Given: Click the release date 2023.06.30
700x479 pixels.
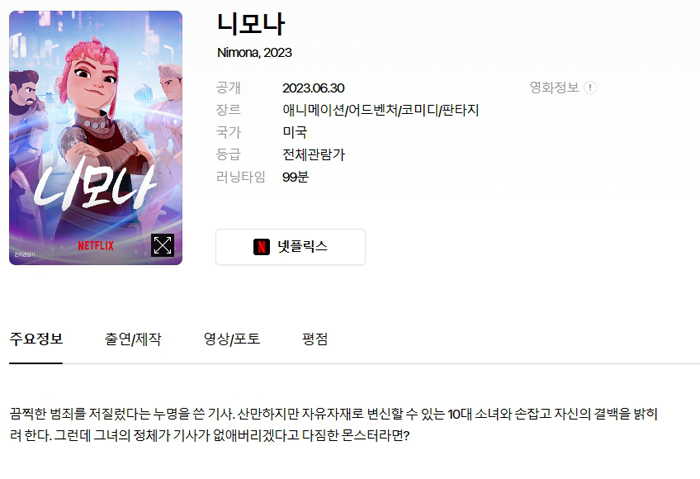Looking at the screenshot, I should (313, 88).
